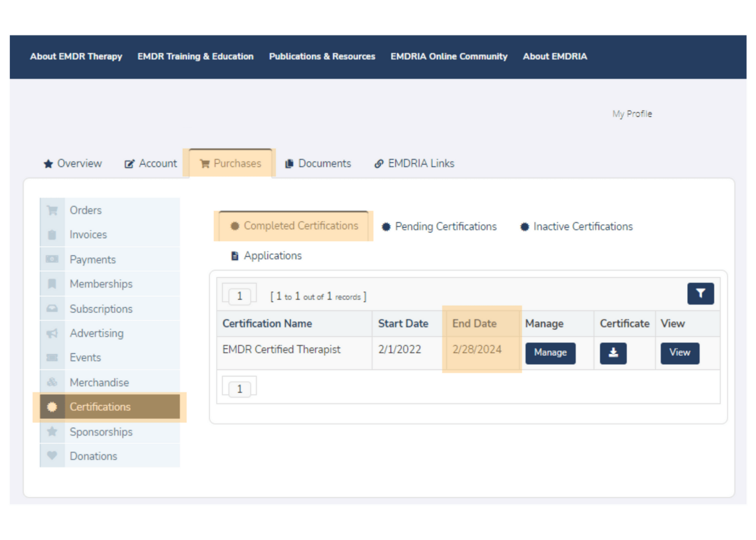Open Advertising in the sidebar
This screenshot has width=756, height=540.
110,333
